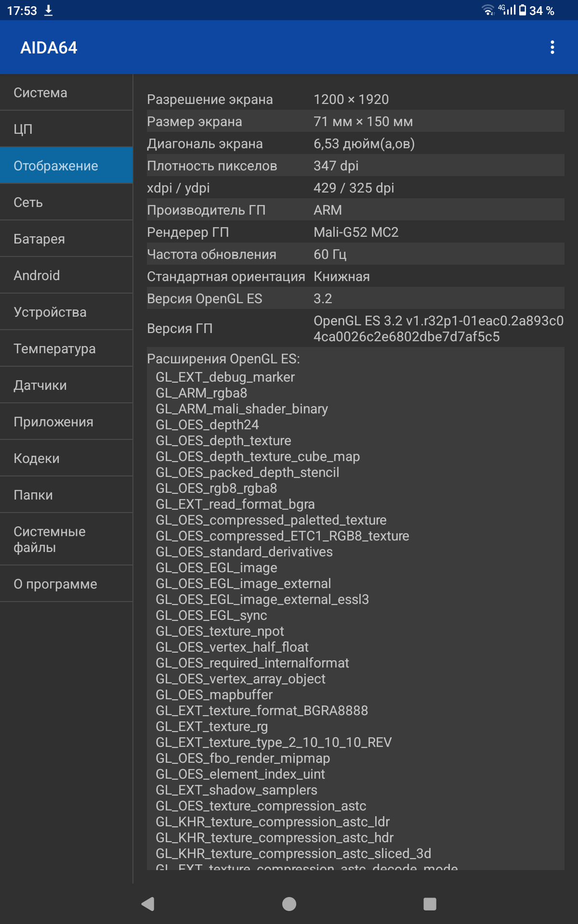Select the Отображение sidebar item
This screenshot has height=924, width=578.
66,166
